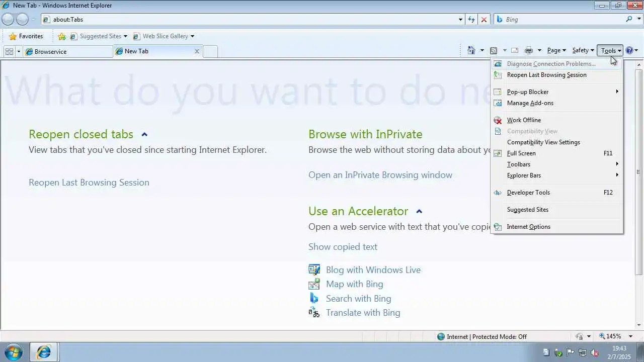Click the Help question mark icon
The width and height of the screenshot is (644, 362).
tap(629, 50)
